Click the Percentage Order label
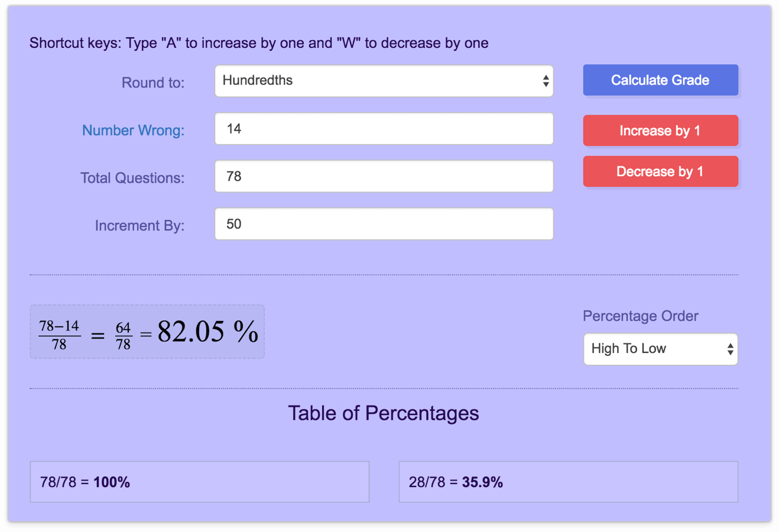The image size is (779, 532). pyautogui.click(x=640, y=316)
